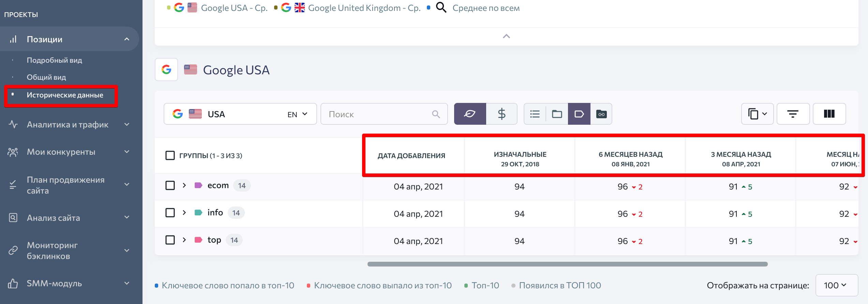Expand the ecom group row
Image resolution: width=868 pixels, height=304 pixels.
coord(184,185)
